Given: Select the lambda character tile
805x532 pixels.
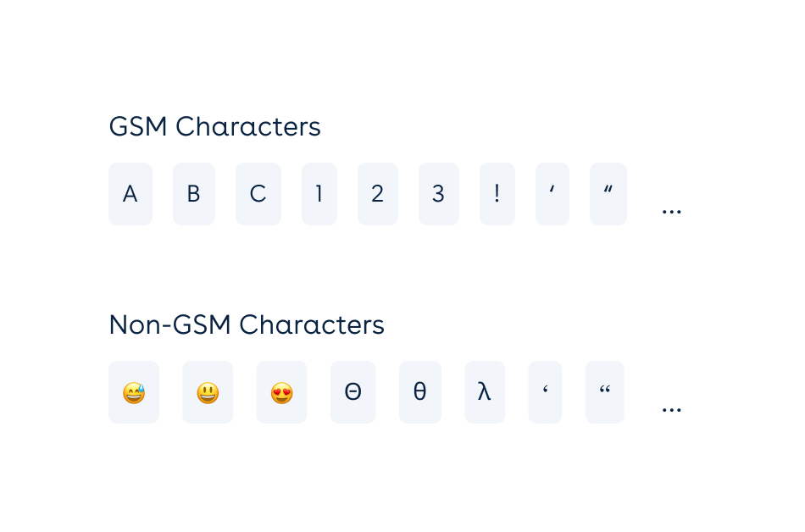Looking at the screenshot, I should pos(484,392).
